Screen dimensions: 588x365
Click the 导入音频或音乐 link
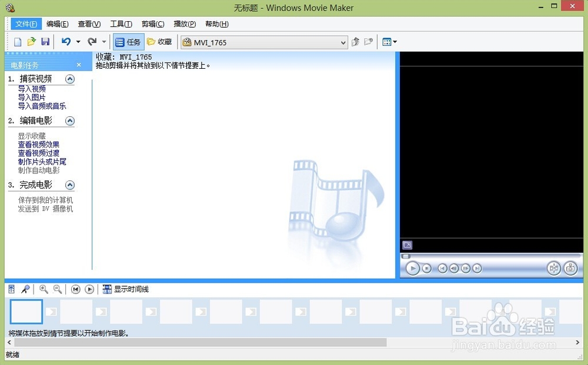tap(42, 106)
